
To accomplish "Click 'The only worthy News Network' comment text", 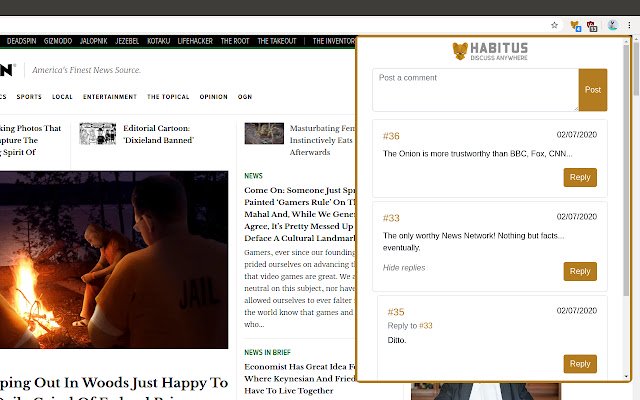I will coord(473,242).
